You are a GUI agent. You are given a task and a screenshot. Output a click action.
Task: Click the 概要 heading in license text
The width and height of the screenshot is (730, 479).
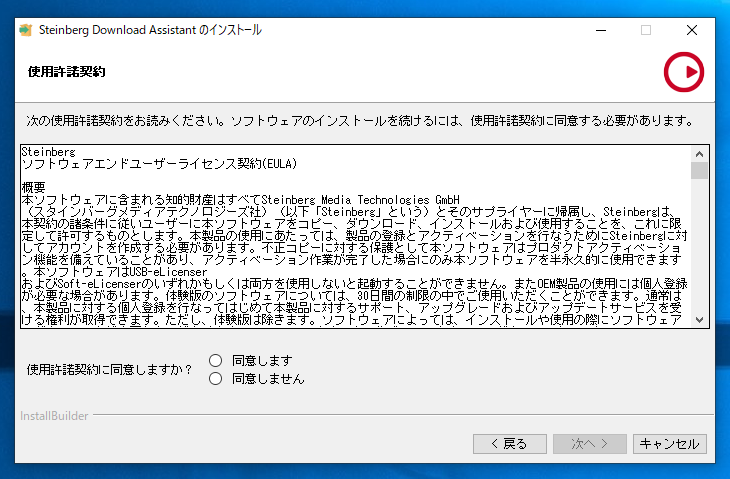point(34,187)
